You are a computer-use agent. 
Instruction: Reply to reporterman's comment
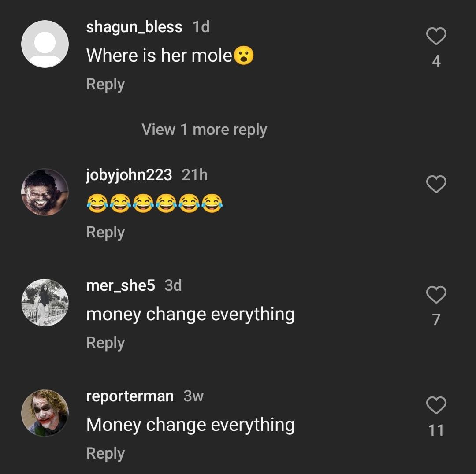tap(105, 453)
